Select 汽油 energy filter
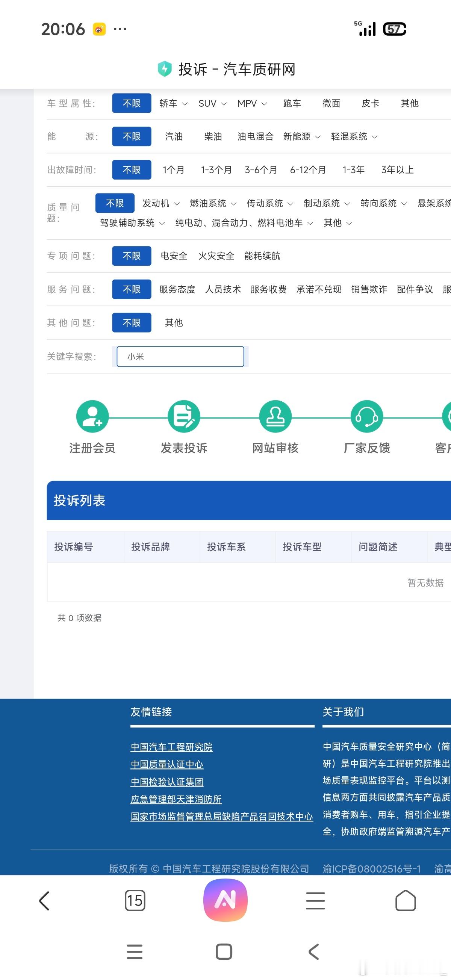 tap(174, 136)
